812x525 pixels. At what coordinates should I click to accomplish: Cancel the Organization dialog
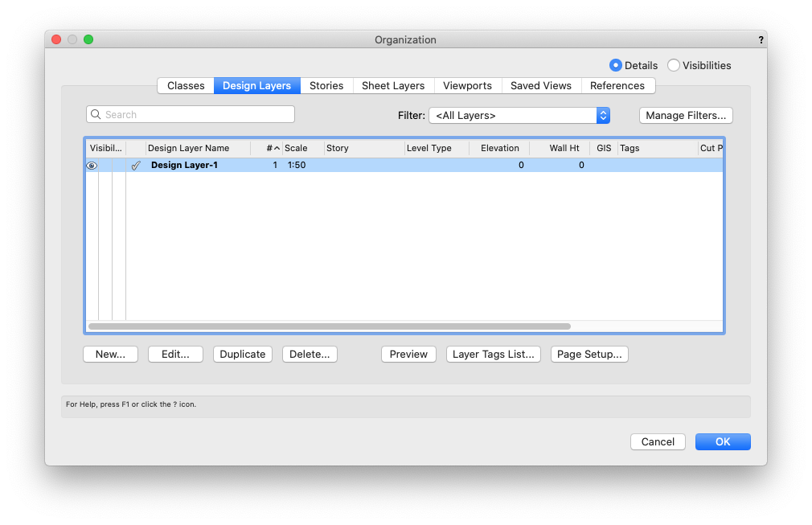(658, 441)
